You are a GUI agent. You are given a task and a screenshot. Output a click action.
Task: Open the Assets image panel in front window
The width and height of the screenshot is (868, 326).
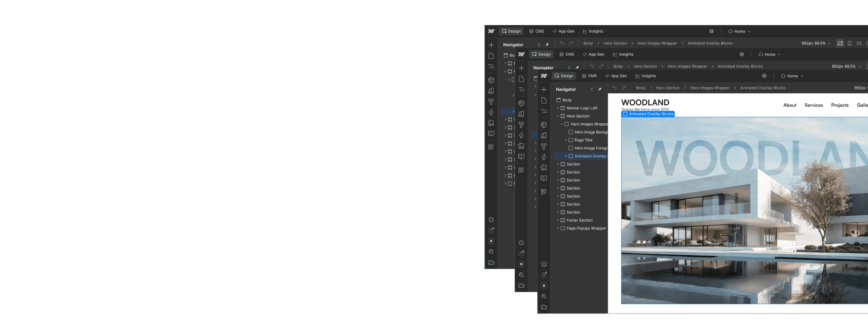pyautogui.click(x=544, y=167)
